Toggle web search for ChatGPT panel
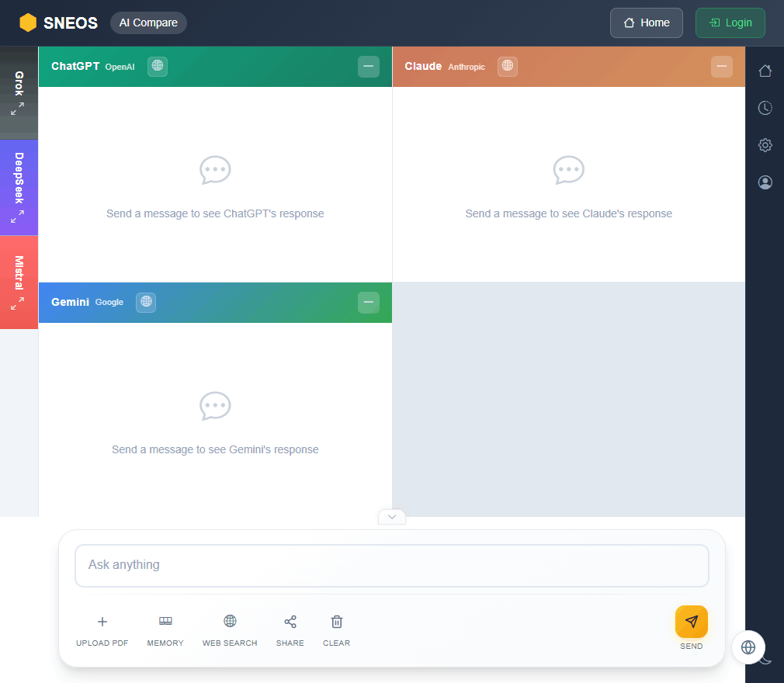Image resolution: width=784 pixels, height=683 pixels. [158, 67]
